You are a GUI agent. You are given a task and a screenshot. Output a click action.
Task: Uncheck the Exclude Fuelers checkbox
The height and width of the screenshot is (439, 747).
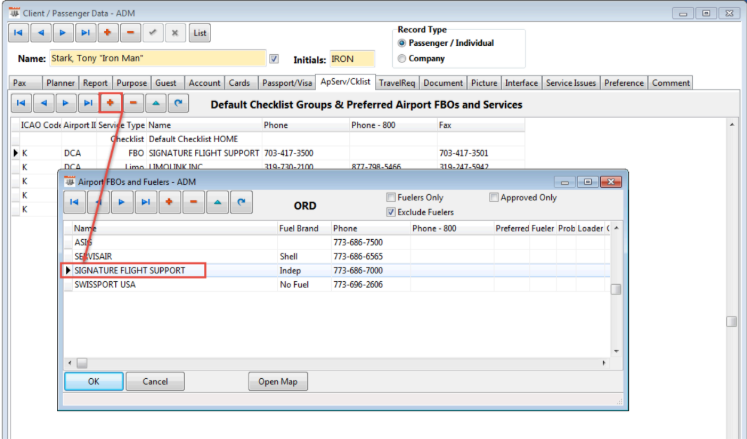pyautogui.click(x=391, y=212)
